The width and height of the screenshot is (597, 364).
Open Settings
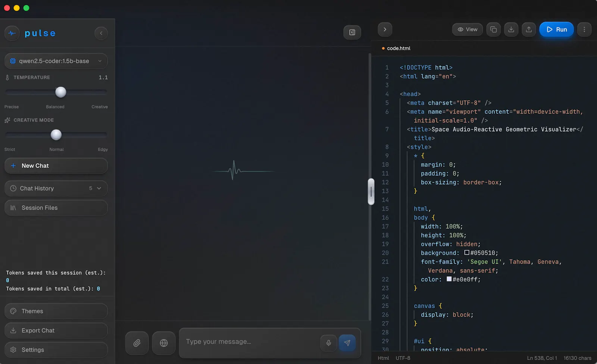coord(56,350)
